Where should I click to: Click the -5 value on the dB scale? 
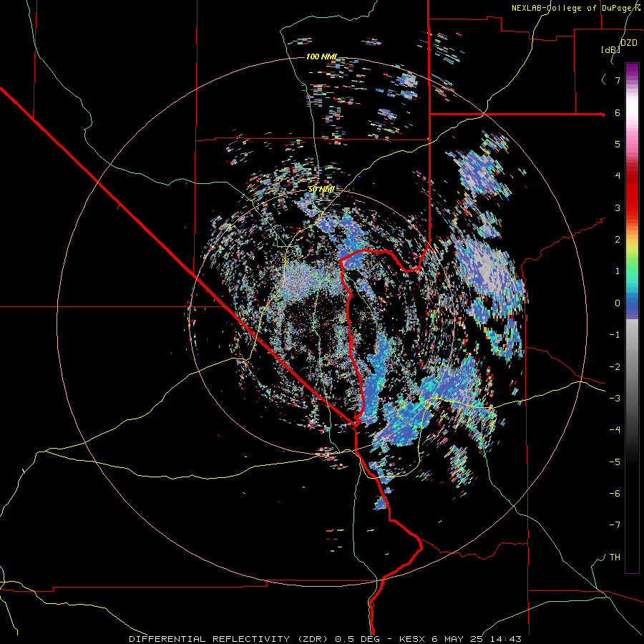[x=615, y=462]
